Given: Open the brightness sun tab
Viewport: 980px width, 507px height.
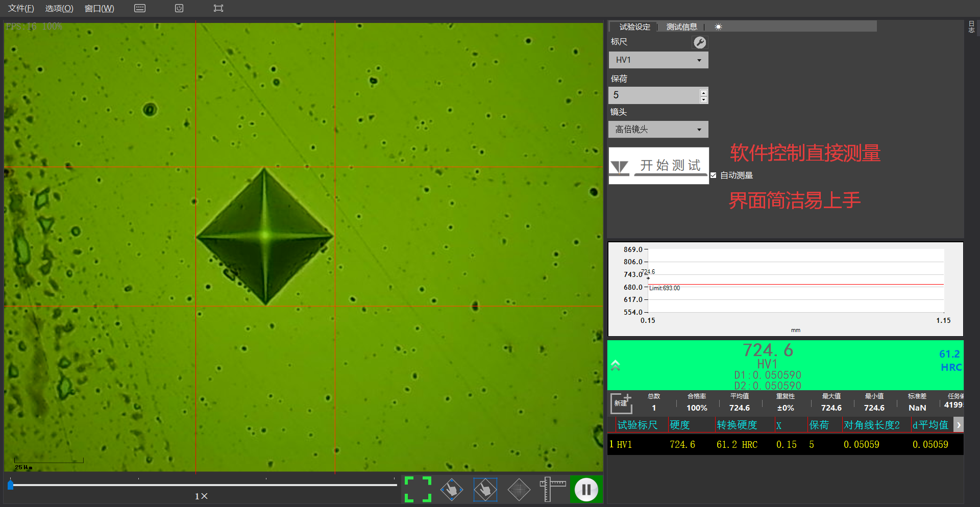Looking at the screenshot, I should (x=718, y=27).
